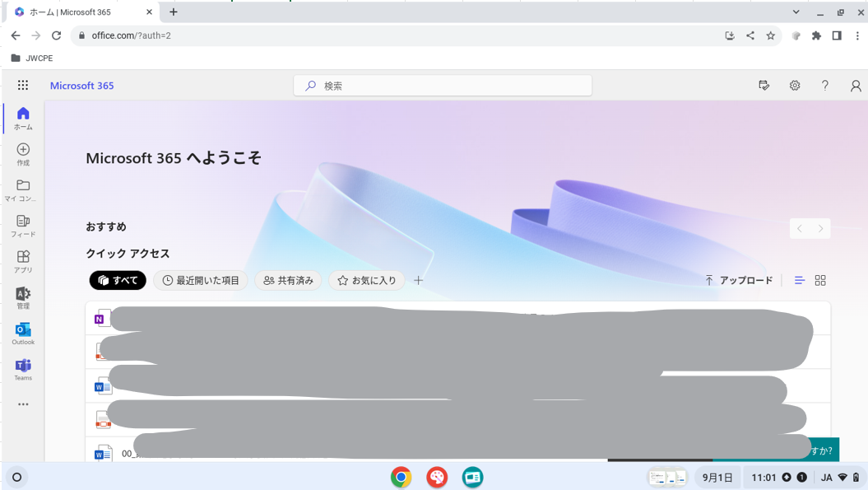Click the Chrome icon on the shelf
Viewport: 868px width, 490px height.
(x=402, y=477)
